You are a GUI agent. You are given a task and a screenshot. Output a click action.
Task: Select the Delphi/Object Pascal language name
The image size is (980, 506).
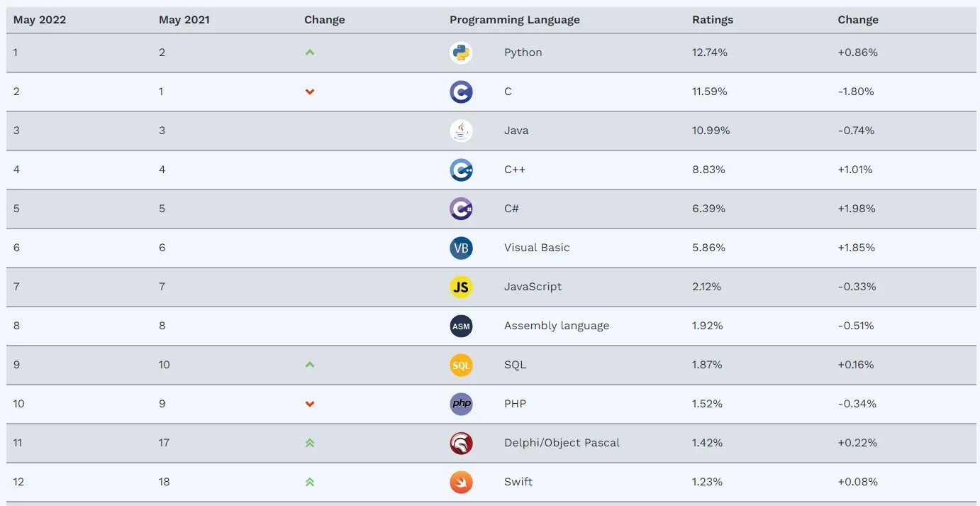(562, 443)
